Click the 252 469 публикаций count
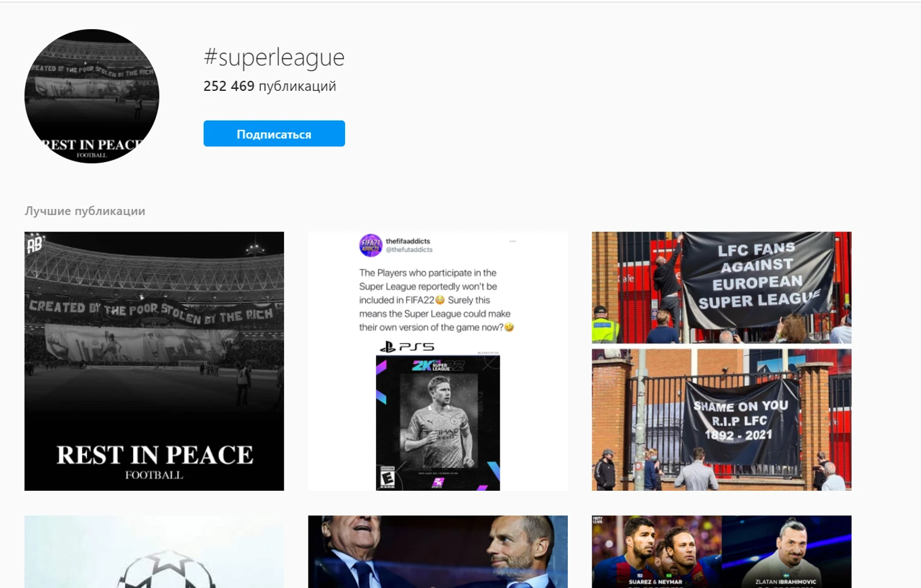 coord(269,86)
